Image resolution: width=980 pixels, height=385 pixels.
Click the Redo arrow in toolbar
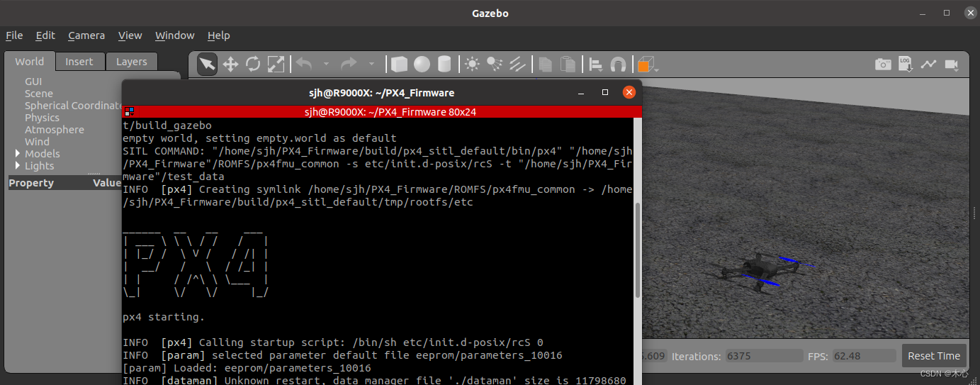[349, 64]
